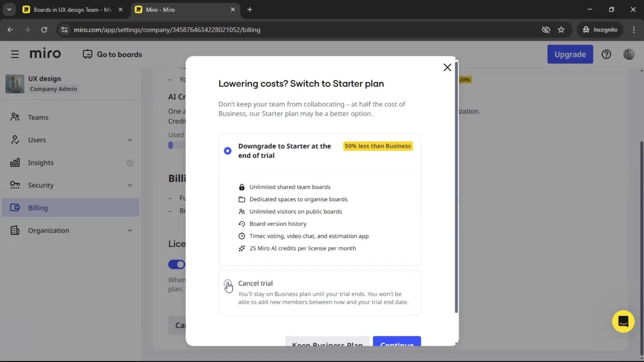
Task: Toggle the License switch behind the dialog
Action: 177,264
